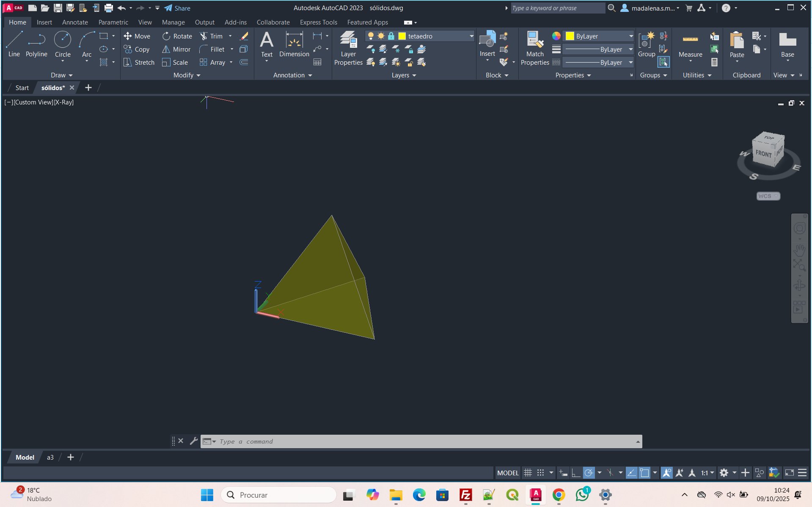The image size is (812, 507).
Task: Toggle MODEL space button
Action: pyautogui.click(x=508, y=473)
